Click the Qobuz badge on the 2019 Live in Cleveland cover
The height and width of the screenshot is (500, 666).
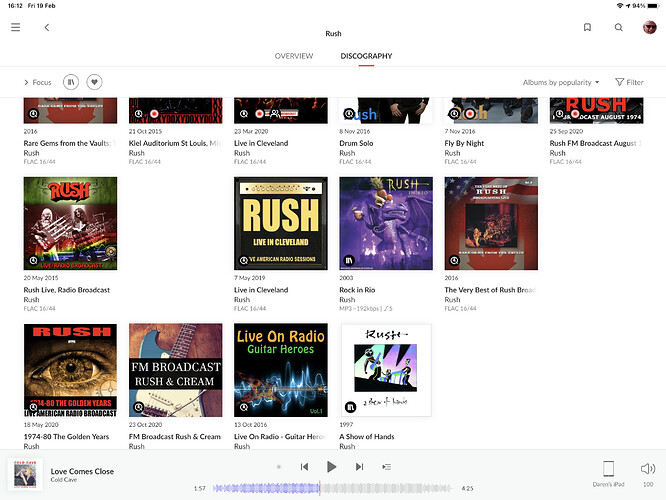pos(244,260)
